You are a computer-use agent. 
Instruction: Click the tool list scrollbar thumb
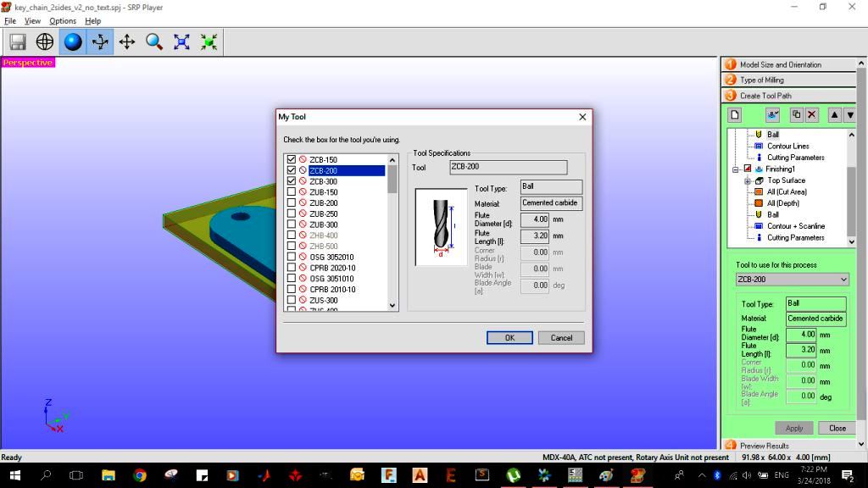[392, 180]
